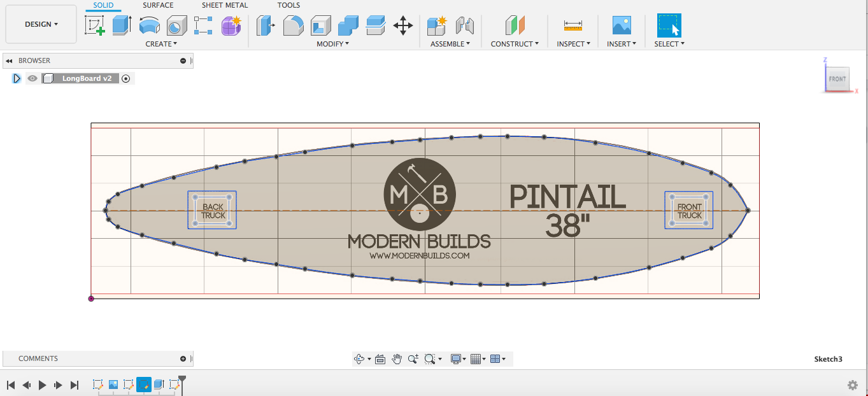Select the Pan hand tool
This screenshot has height=396, width=868.
[x=397, y=359]
